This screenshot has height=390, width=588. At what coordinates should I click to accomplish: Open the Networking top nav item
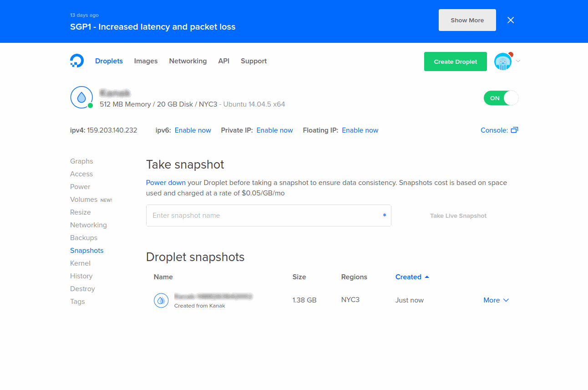point(188,61)
